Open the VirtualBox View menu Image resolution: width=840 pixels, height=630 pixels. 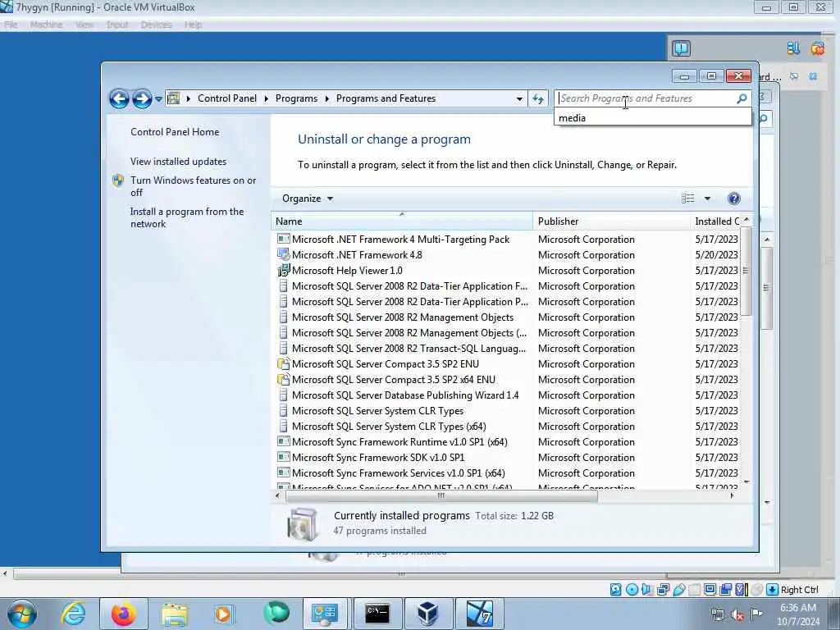(84, 25)
